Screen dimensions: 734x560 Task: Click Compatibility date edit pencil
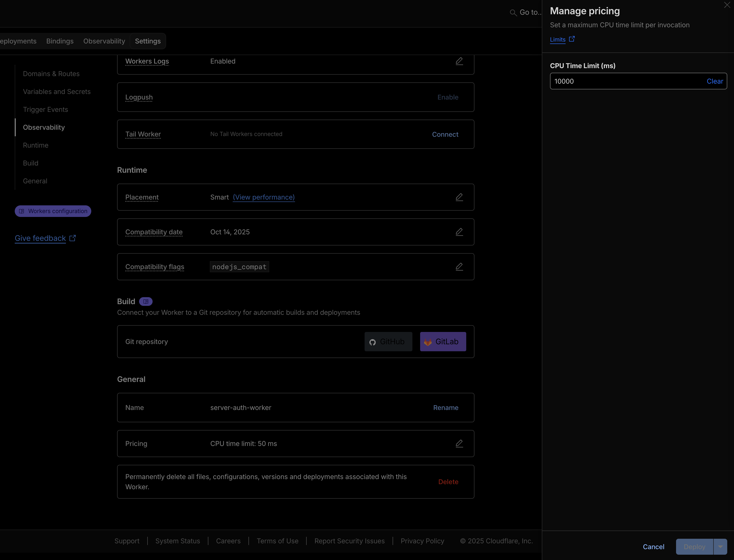pos(459,232)
